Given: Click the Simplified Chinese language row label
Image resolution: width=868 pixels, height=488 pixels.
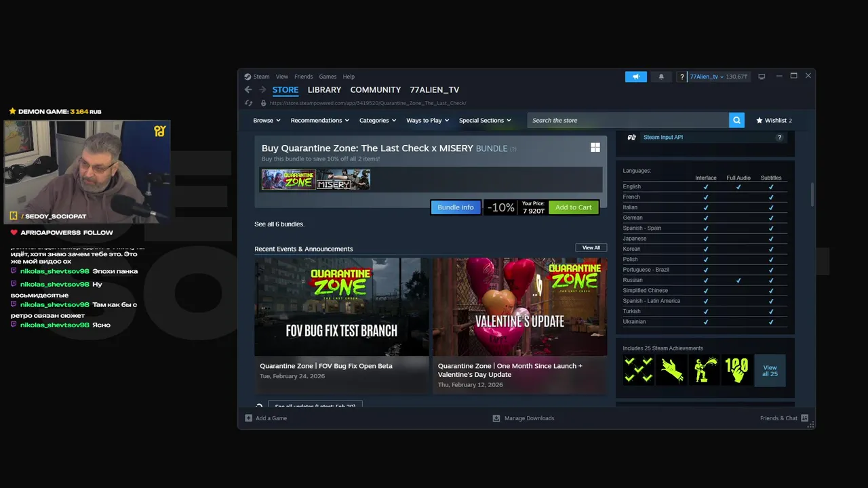Looking at the screenshot, I should pyautogui.click(x=646, y=290).
